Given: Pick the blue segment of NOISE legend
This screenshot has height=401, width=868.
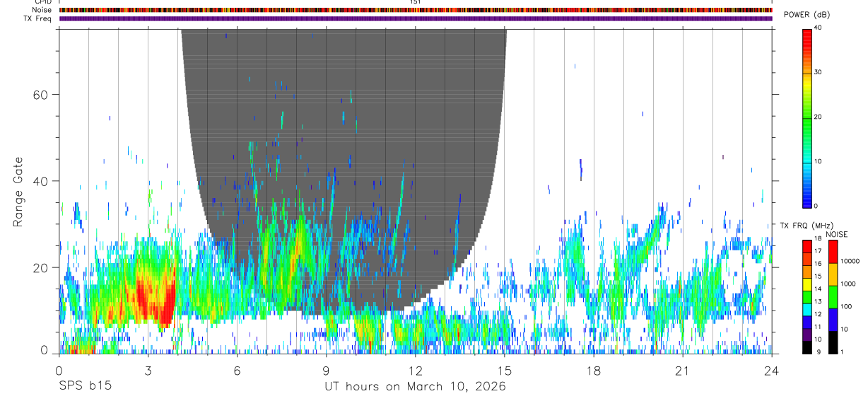Looking at the screenshot, I should 832,320.
